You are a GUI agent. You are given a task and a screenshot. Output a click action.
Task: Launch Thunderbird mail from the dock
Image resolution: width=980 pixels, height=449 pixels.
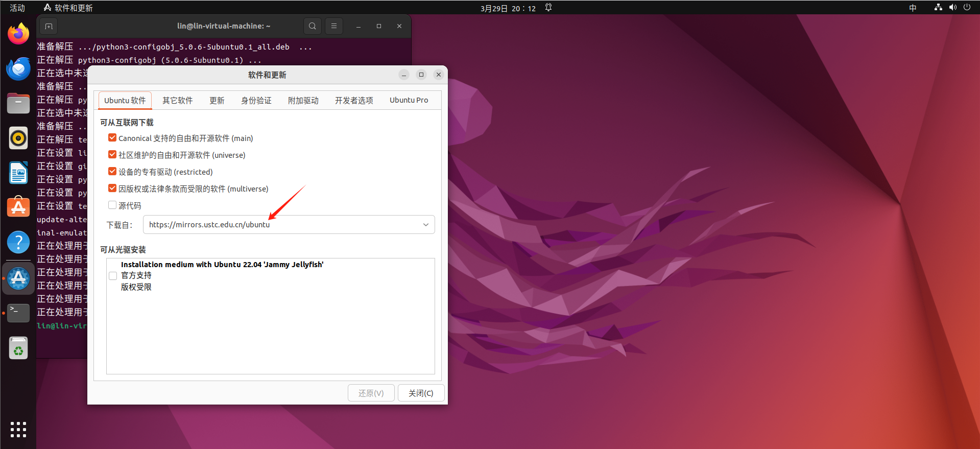pyautogui.click(x=18, y=68)
